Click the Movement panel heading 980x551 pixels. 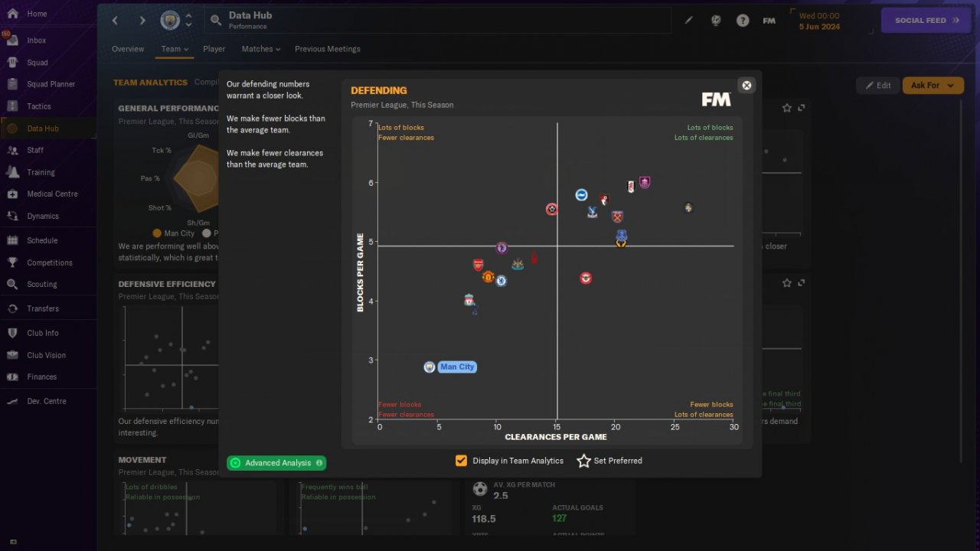[x=142, y=460]
